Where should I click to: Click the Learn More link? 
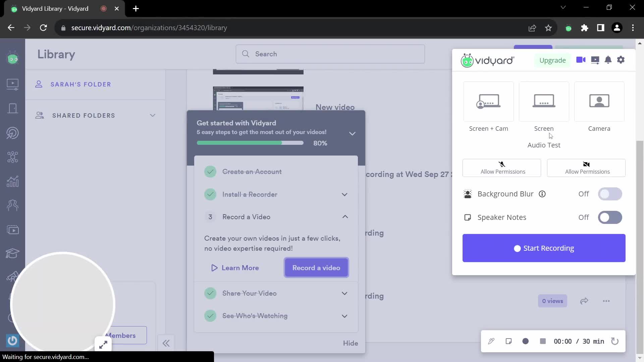(x=235, y=268)
